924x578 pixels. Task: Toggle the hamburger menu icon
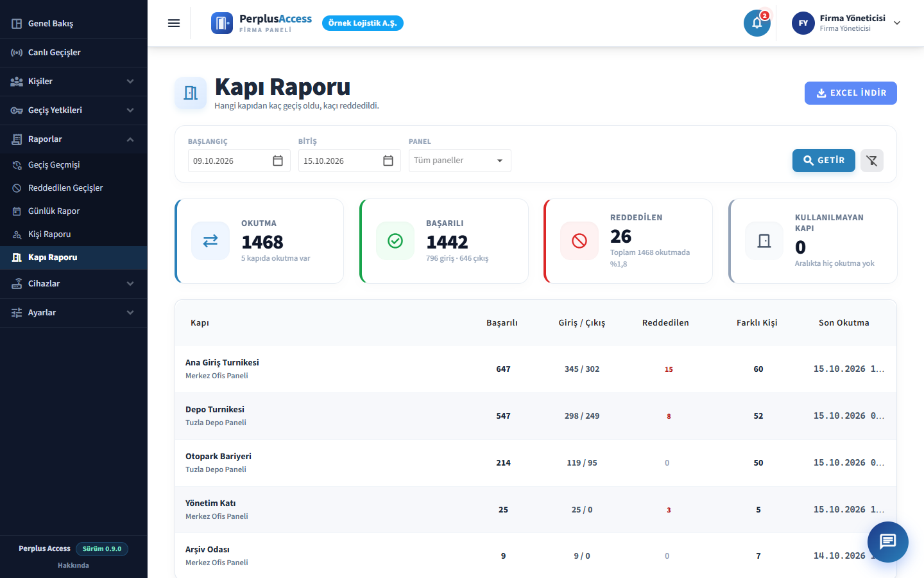[x=174, y=23]
